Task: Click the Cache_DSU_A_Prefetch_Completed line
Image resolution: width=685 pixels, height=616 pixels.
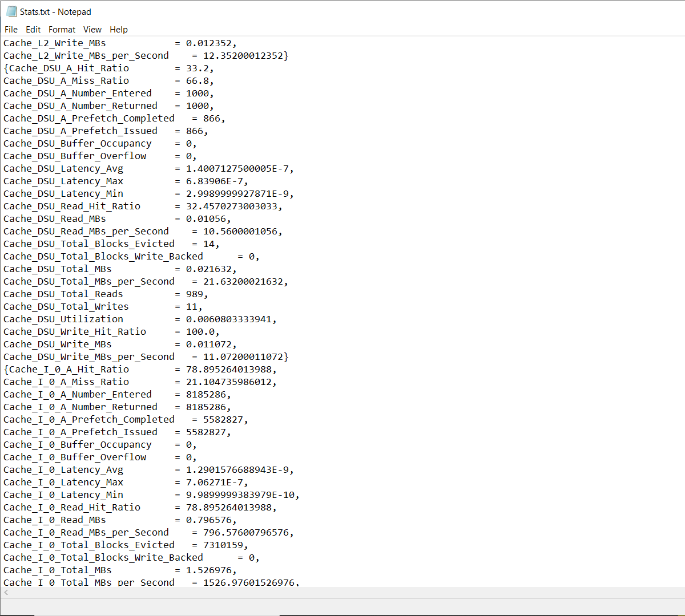Action: point(114,119)
